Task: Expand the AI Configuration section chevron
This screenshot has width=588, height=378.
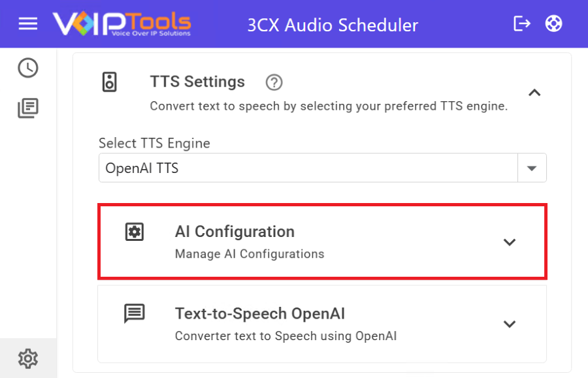Action: pos(510,242)
